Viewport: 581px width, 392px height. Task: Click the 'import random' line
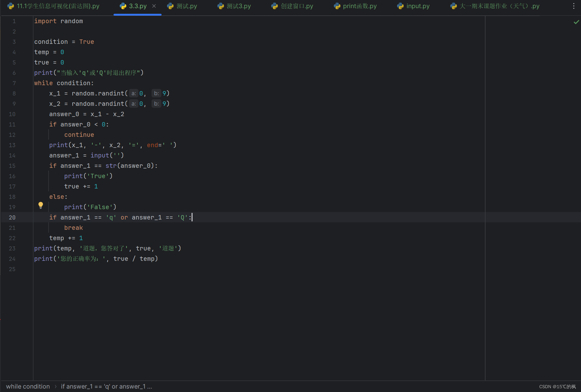coord(59,21)
